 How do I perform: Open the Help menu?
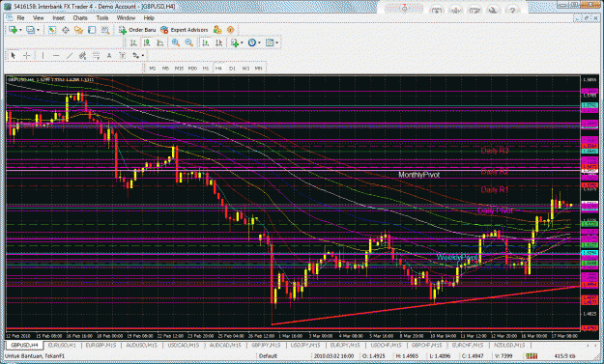[x=149, y=17]
